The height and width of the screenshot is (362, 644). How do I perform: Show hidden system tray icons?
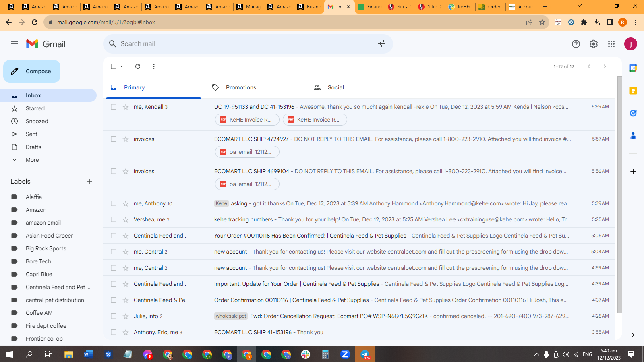(x=536, y=354)
